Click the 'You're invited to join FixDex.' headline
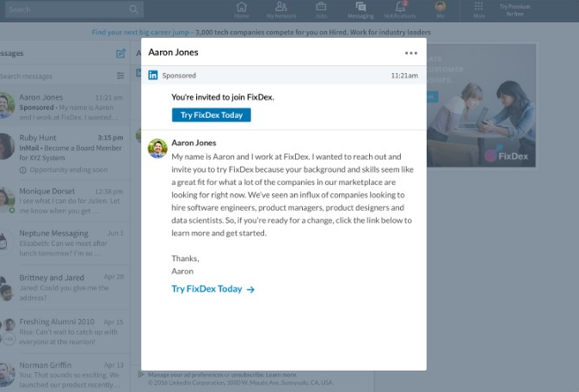This screenshot has height=392, width=579. point(223,97)
